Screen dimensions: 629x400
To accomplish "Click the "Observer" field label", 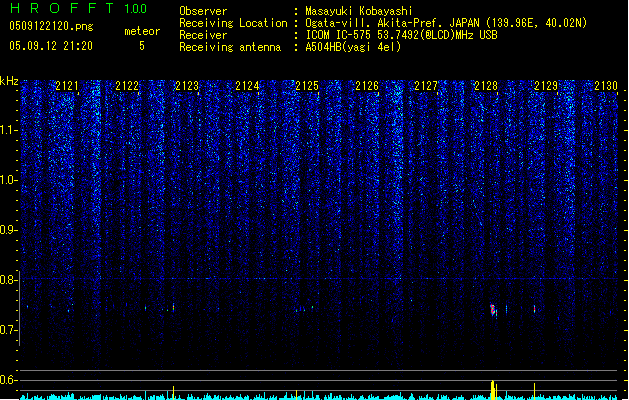I will coord(203,11).
